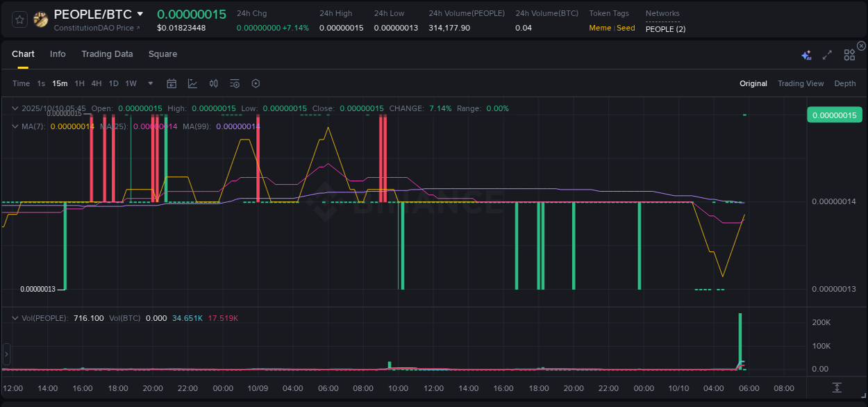Screen dimensions: 868x407
Task: Open the widgets grid icon
Action: (849, 53)
